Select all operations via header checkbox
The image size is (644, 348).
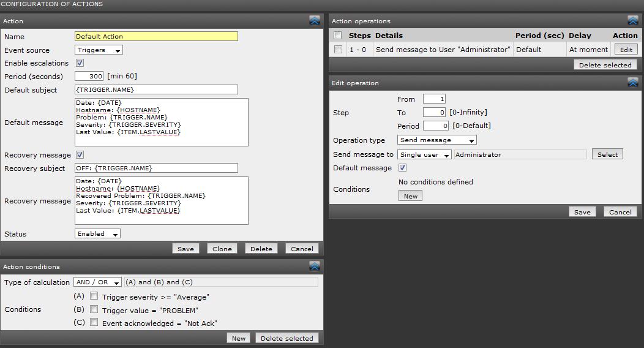click(x=337, y=36)
